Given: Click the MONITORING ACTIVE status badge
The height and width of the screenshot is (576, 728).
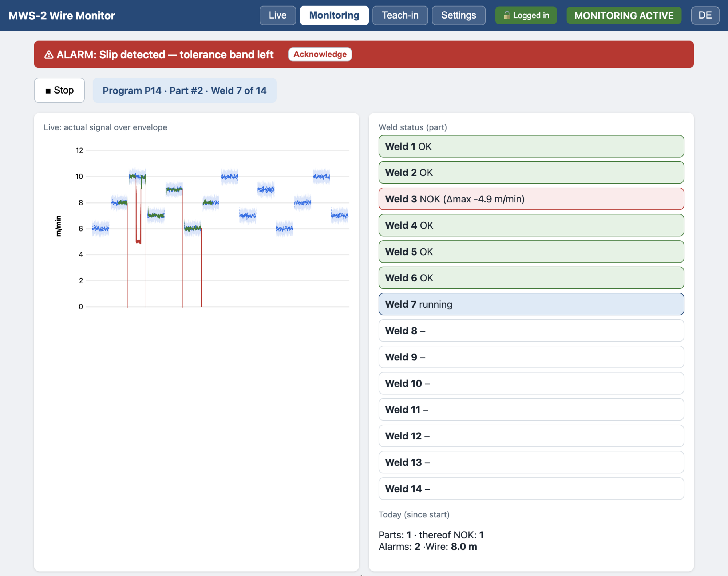Looking at the screenshot, I should tap(624, 15).
